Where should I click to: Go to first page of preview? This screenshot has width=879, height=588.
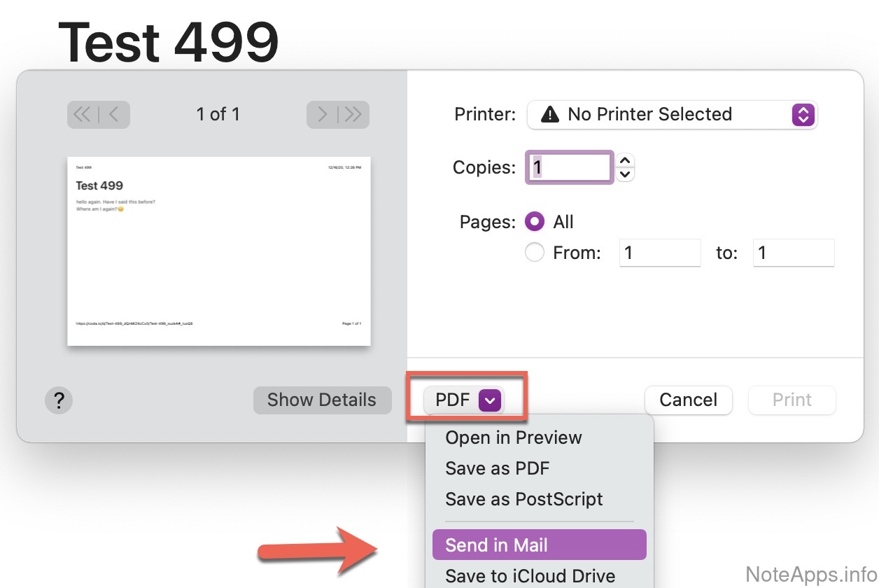click(83, 114)
